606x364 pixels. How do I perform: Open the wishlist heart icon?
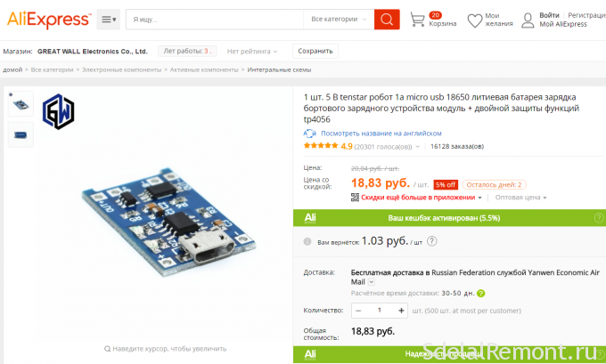(474, 20)
